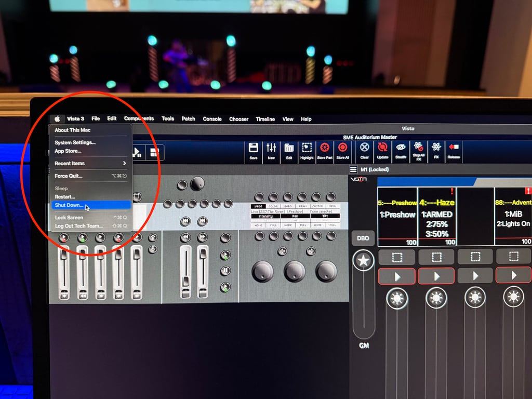This screenshot has width=532, height=399.
Task: Toggle the select square under the empty playback
Action: (x=475, y=257)
